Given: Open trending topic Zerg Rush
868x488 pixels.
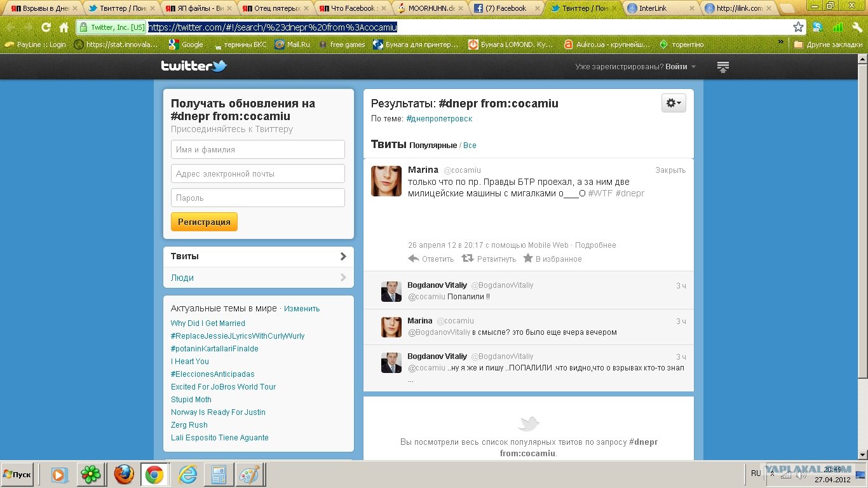Looking at the screenshot, I should pyautogui.click(x=189, y=425).
